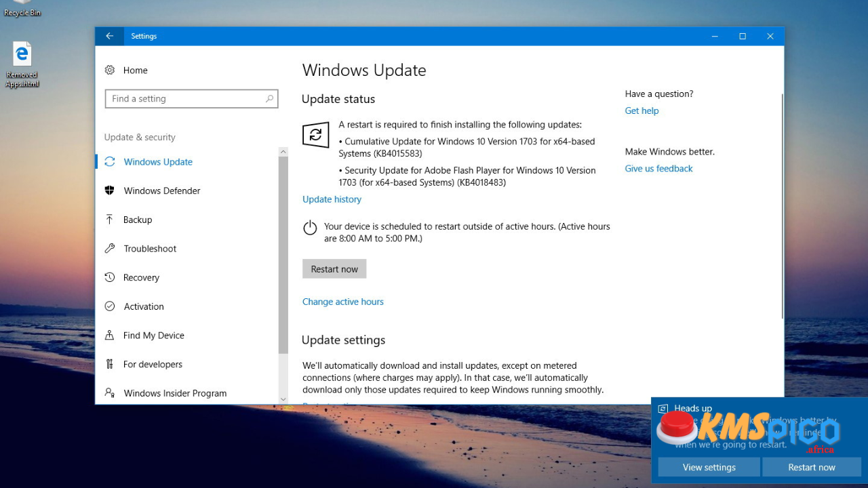Click the Backup upload arrow icon
This screenshot has height=488, width=868.
[110, 220]
